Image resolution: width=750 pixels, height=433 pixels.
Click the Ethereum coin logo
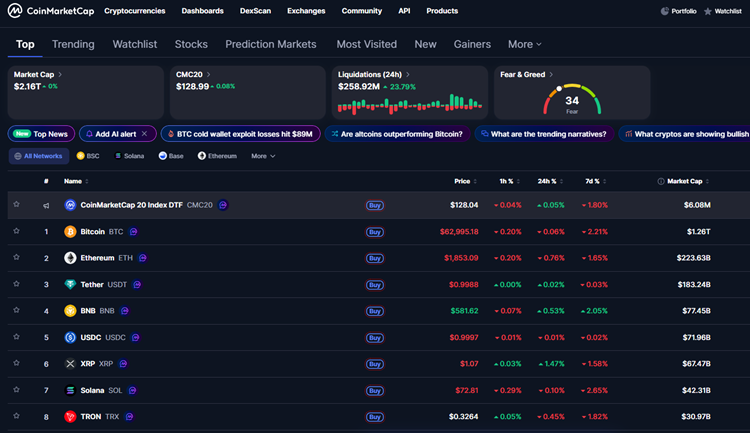click(70, 258)
